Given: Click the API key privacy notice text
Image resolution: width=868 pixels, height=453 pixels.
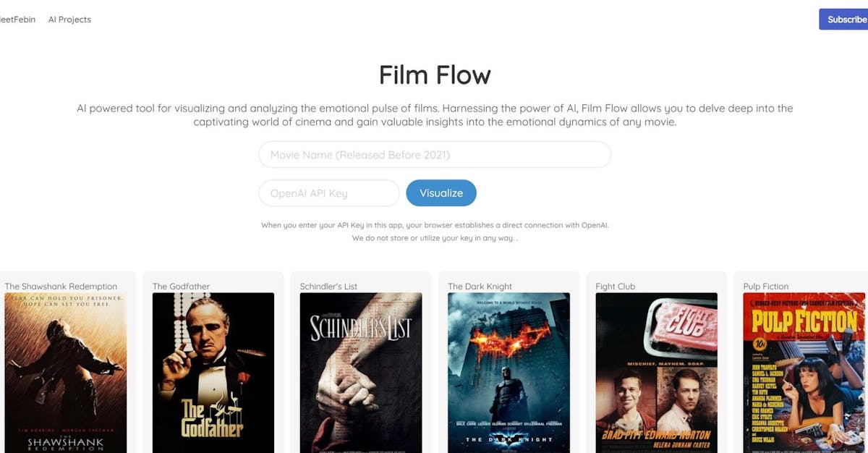Looking at the screenshot, I should point(435,232).
